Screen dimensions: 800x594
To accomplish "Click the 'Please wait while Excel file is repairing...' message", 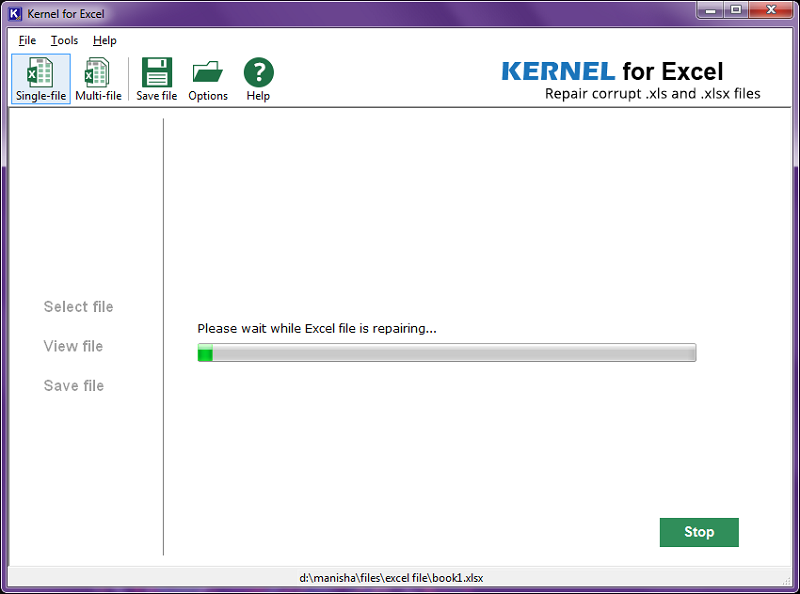I will click(317, 329).
